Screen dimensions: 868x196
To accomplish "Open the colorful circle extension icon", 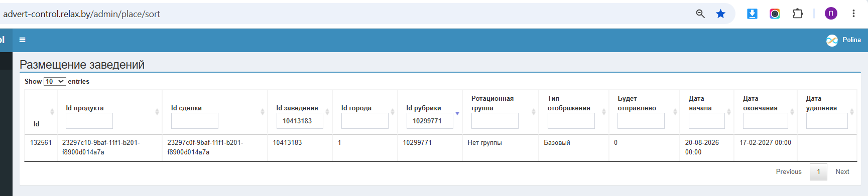I will [775, 14].
